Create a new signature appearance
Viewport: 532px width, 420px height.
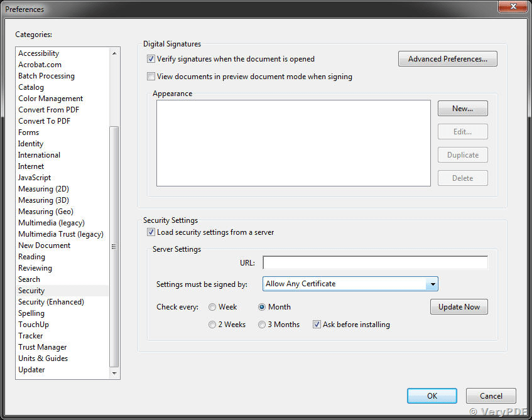coord(462,108)
